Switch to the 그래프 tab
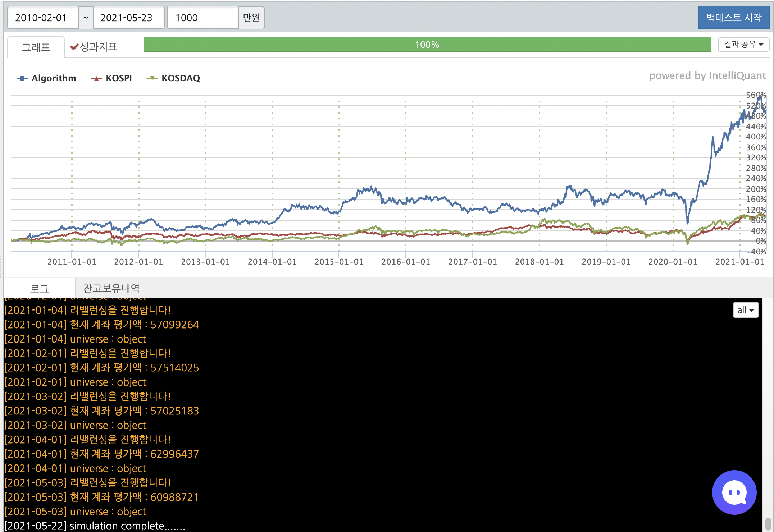Viewport: 774px width, 532px height. coord(36,47)
